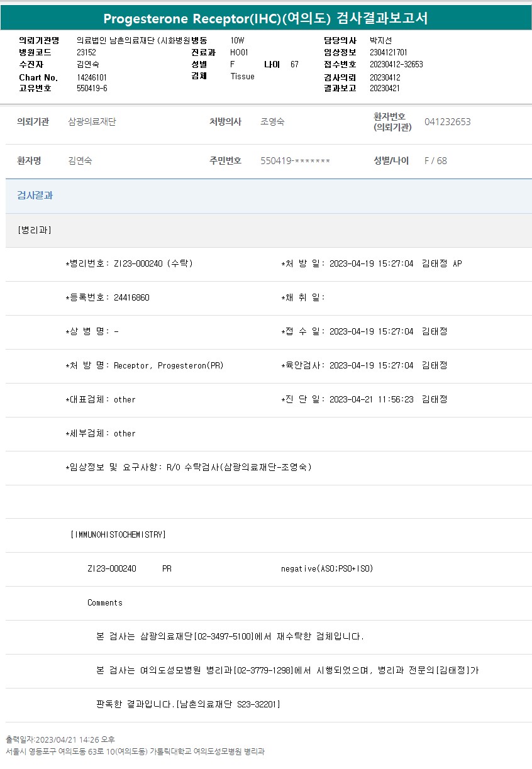
Task: Click the 검사결과 section header
Action: coord(35,196)
